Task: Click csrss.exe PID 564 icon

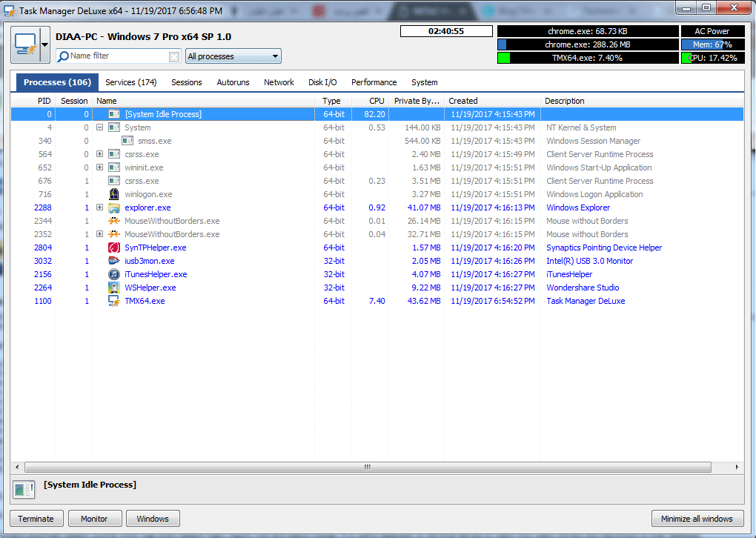Action: tap(114, 154)
